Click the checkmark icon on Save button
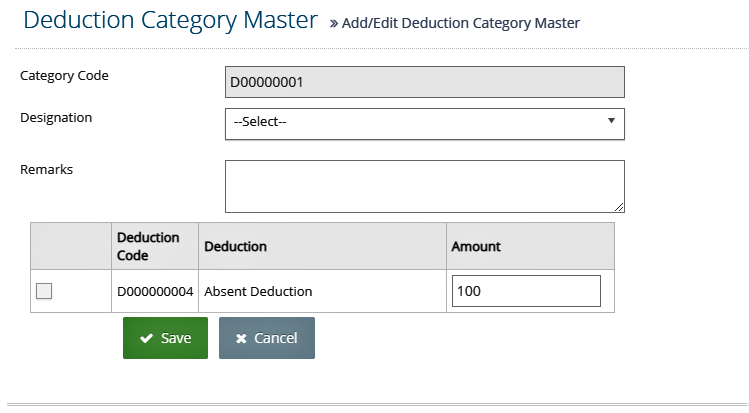This screenshot has height=413, width=749. tap(146, 338)
